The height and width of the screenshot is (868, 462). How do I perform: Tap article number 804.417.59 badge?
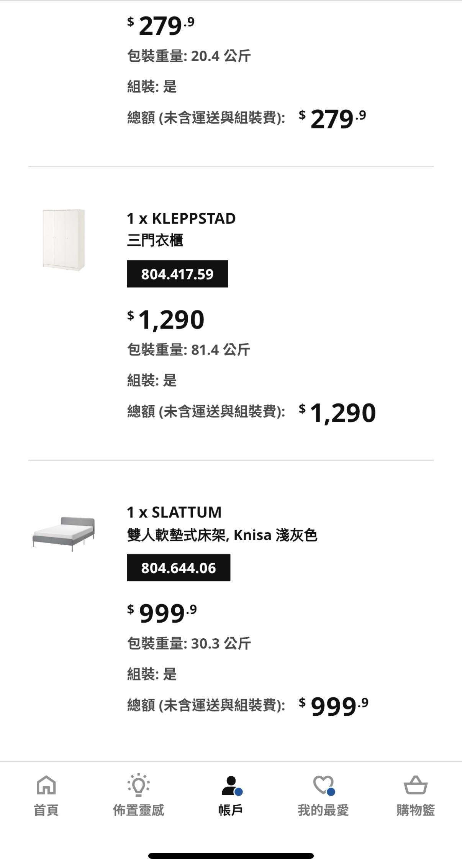tap(177, 274)
